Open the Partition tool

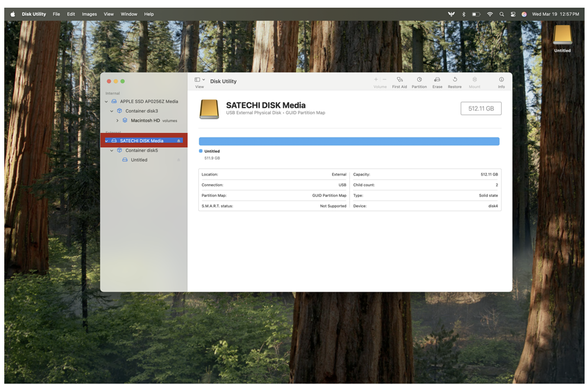coord(419,80)
